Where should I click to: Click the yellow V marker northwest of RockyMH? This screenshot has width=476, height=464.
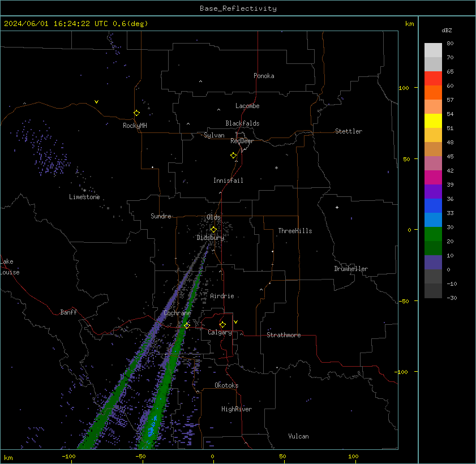point(96,102)
